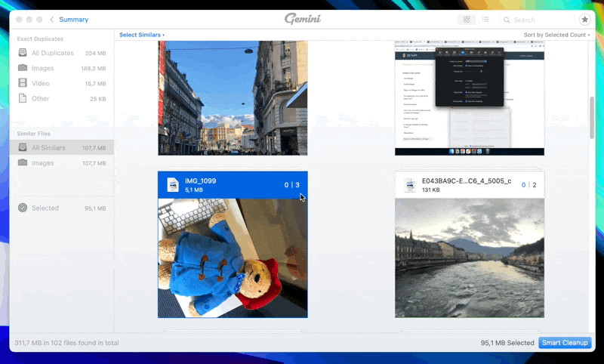Click the 95,1 MB Selected status text
The image size is (604, 364).
507,342
